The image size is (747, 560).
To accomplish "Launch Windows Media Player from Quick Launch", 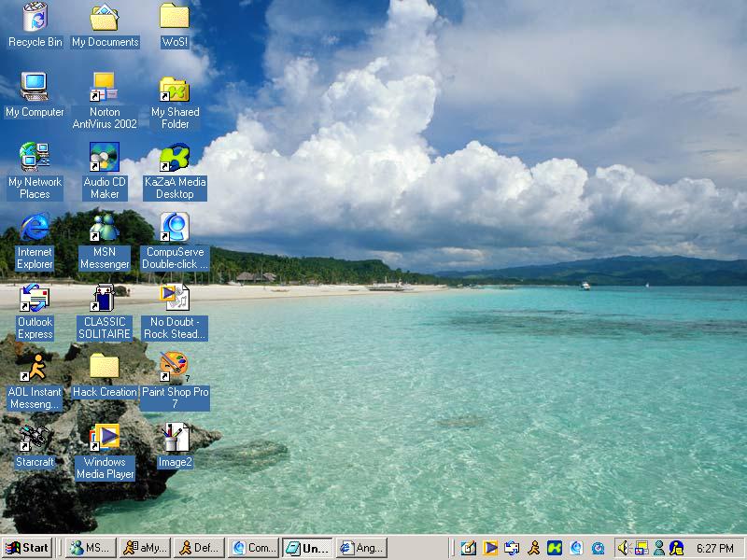I will tap(490, 548).
